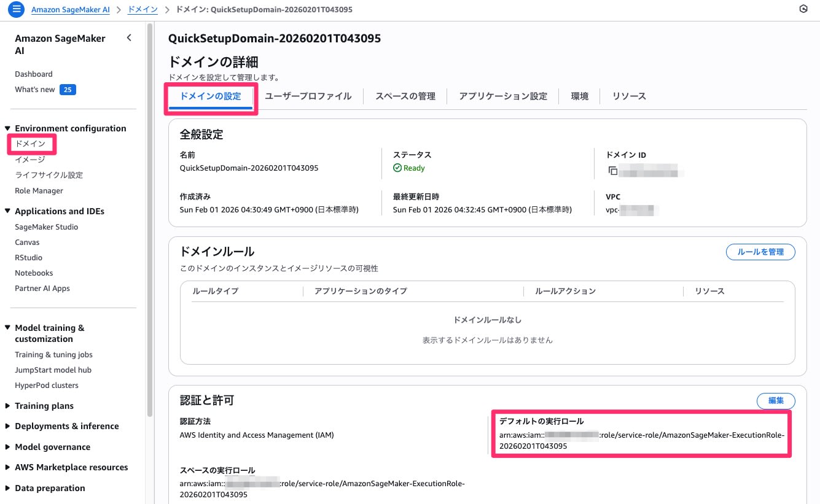Expand AWS Marketplace resources section
This screenshot has height=504, width=820.
(x=8, y=467)
